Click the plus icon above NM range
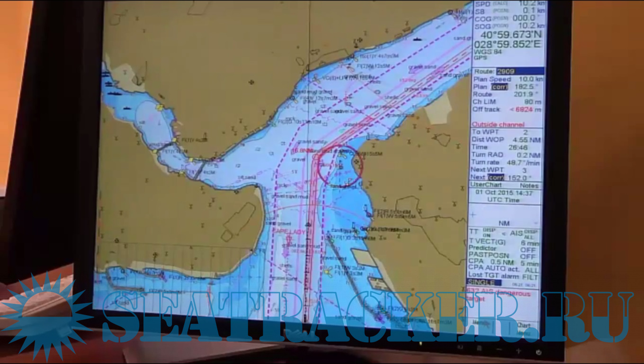Viewport: 644px width, 364px height. click(x=473, y=215)
